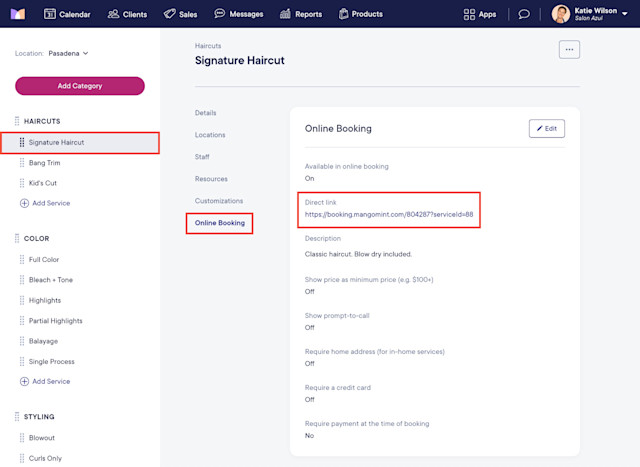Image resolution: width=640 pixels, height=467 pixels.
Task: Open the three-dot more options button
Action: tap(569, 49)
